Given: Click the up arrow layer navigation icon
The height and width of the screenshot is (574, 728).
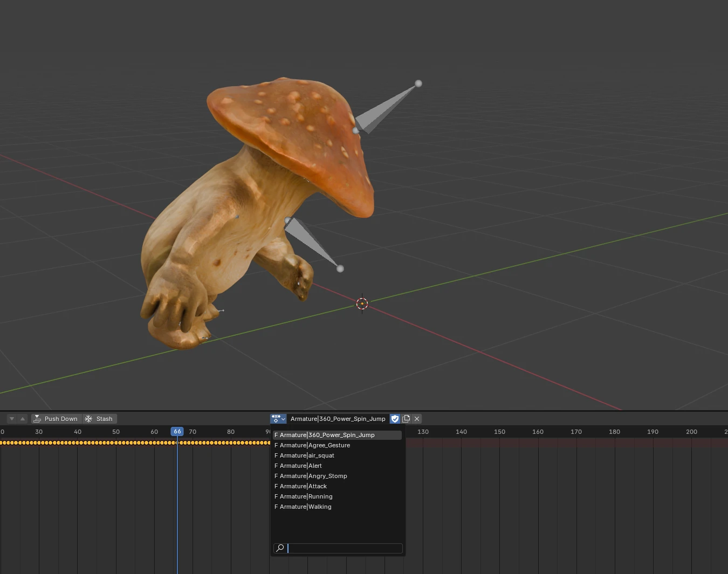Looking at the screenshot, I should [x=22, y=419].
